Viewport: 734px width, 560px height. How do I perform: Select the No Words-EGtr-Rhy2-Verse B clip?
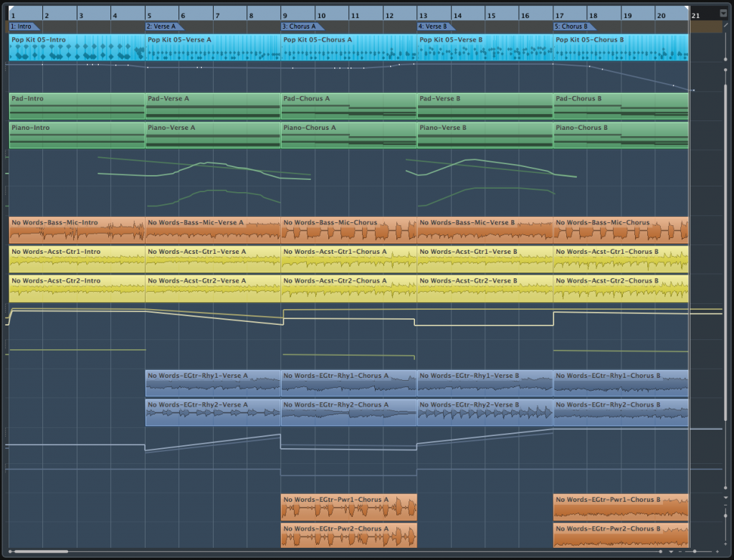(x=485, y=412)
